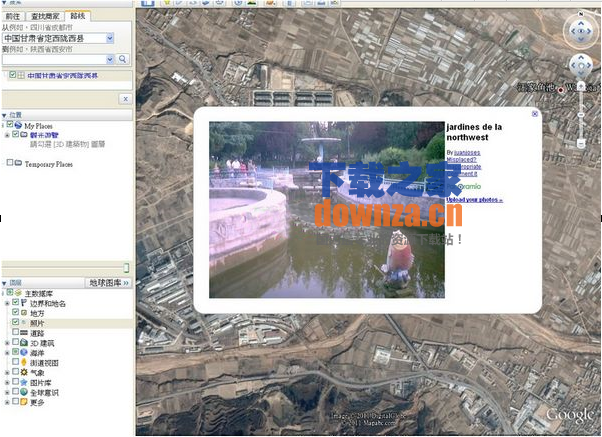Open the 地球图库 gallery button
This screenshot has width=602, height=437.
point(109,283)
